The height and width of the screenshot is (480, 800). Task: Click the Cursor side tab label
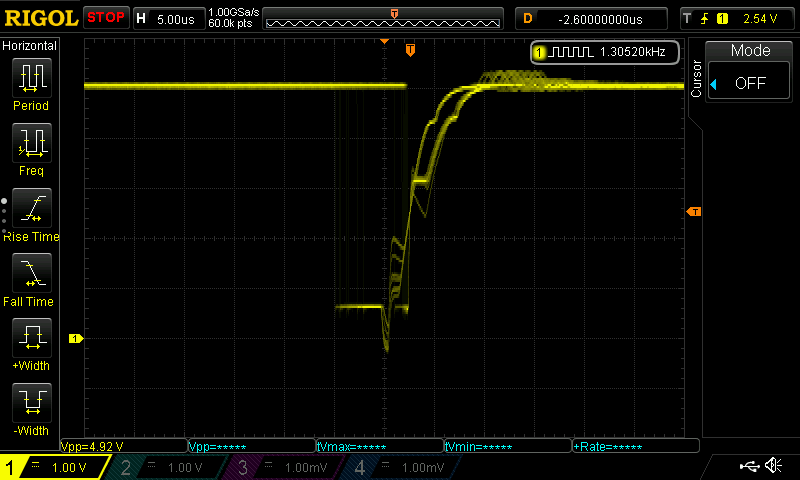pos(696,79)
